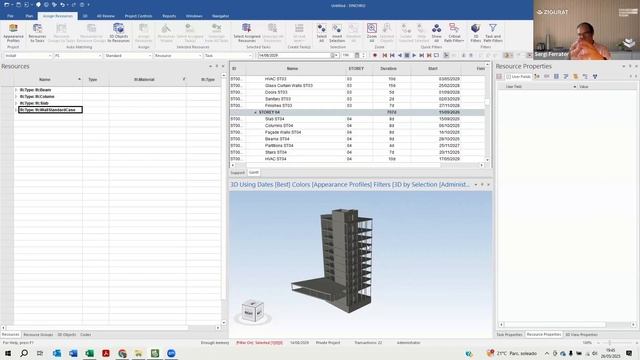The height and width of the screenshot is (360, 640).
Task: Switch to Task Properties bottom tab
Action: tap(509, 335)
